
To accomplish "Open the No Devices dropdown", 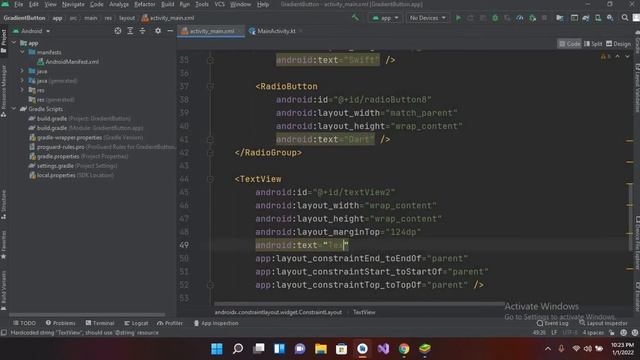I will click(427, 18).
